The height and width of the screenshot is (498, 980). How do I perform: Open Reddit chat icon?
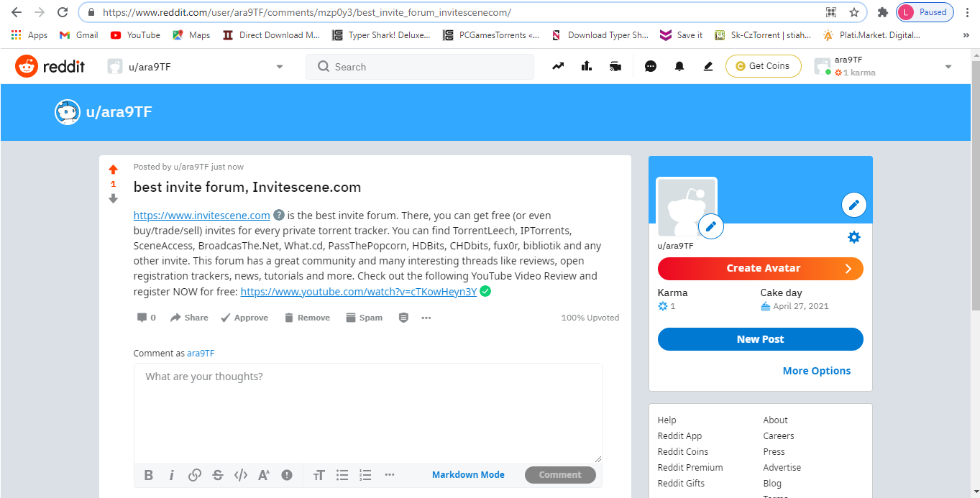click(x=651, y=67)
